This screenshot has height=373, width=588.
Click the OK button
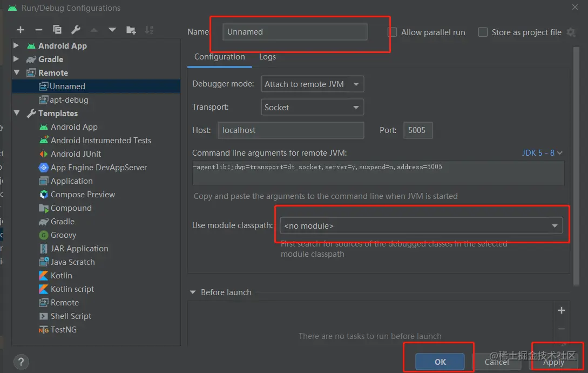point(440,362)
